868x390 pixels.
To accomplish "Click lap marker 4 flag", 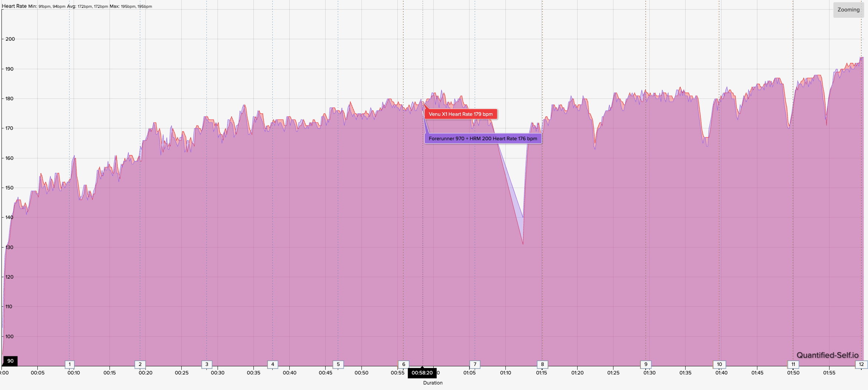I will point(273,364).
